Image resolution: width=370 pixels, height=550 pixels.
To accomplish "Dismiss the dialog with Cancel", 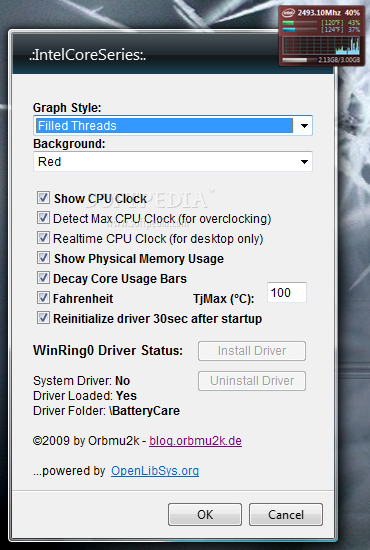I will point(286,515).
